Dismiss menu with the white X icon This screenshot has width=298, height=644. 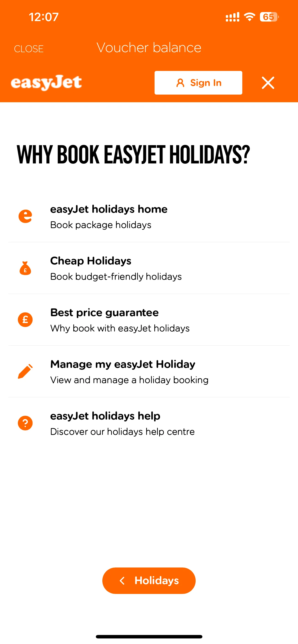268,83
